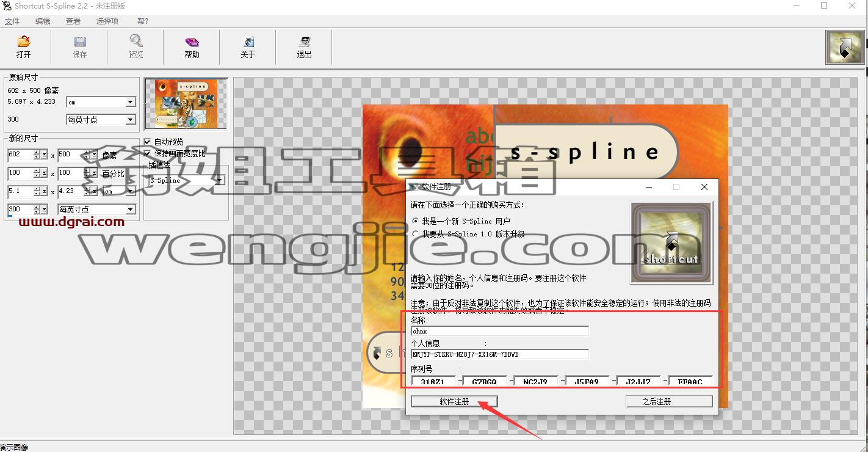
Task: Click the 之后注册 button
Action: pyautogui.click(x=669, y=401)
